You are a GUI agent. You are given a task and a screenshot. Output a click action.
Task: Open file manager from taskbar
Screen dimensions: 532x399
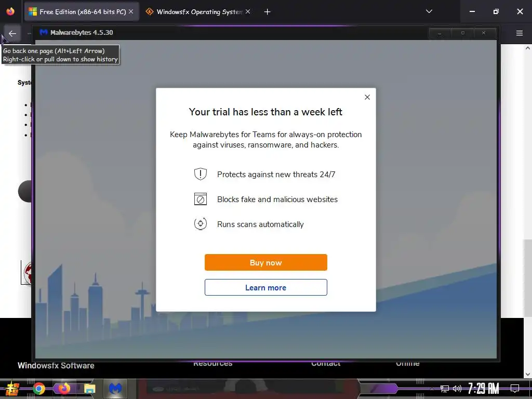click(89, 389)
